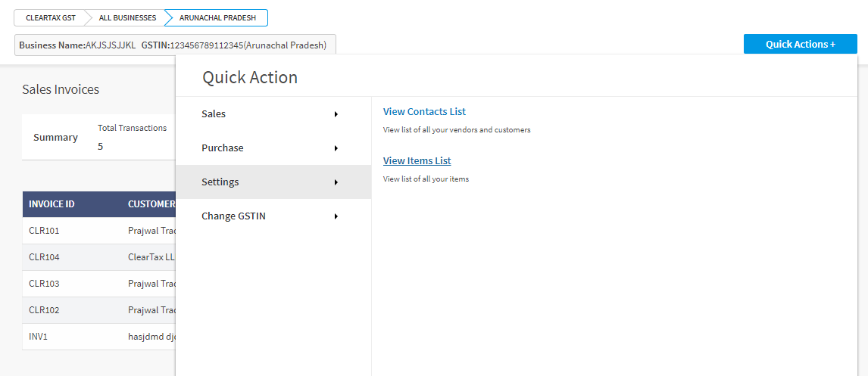
Task: Open invoice CLR101 row
Action: (x=99, y=231)
